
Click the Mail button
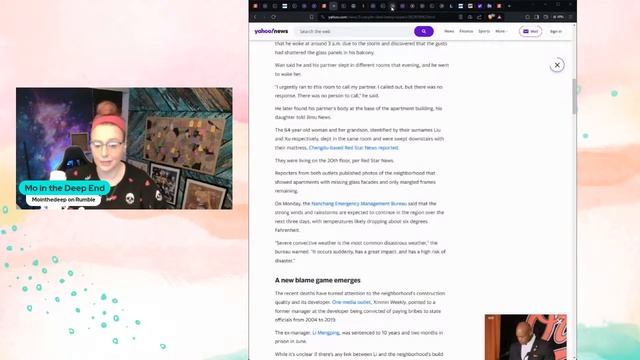(530, 31)
